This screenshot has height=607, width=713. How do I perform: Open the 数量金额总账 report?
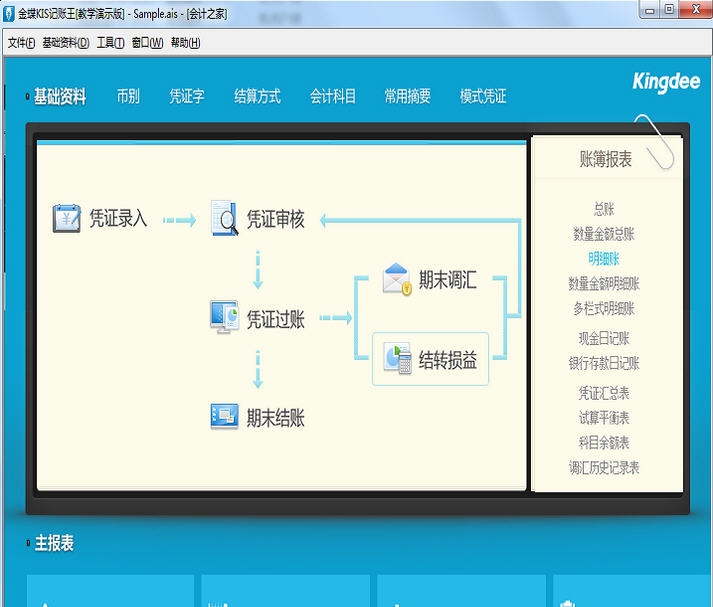[x=604, y=234]
